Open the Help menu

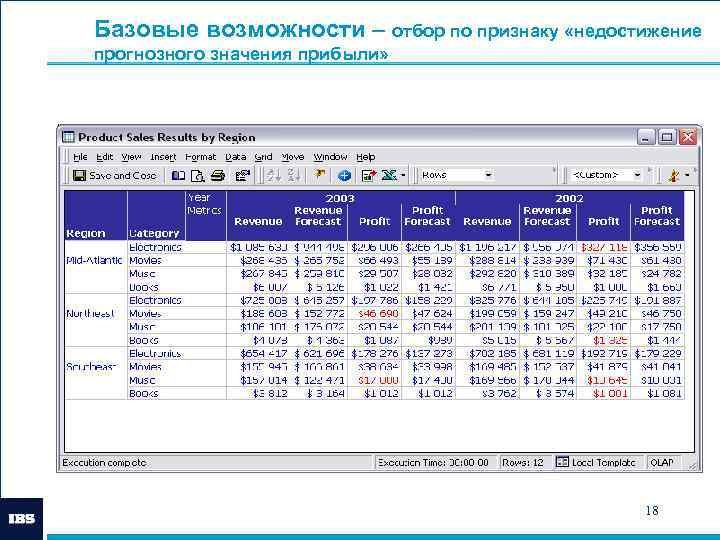coord(366,157)
